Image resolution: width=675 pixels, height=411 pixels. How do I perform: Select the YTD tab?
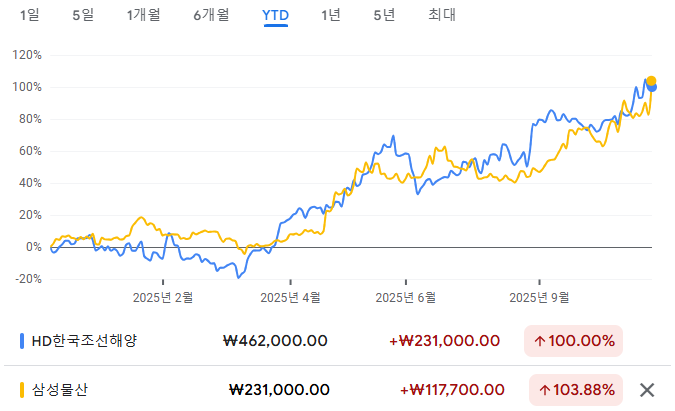[x=276, y=15]
